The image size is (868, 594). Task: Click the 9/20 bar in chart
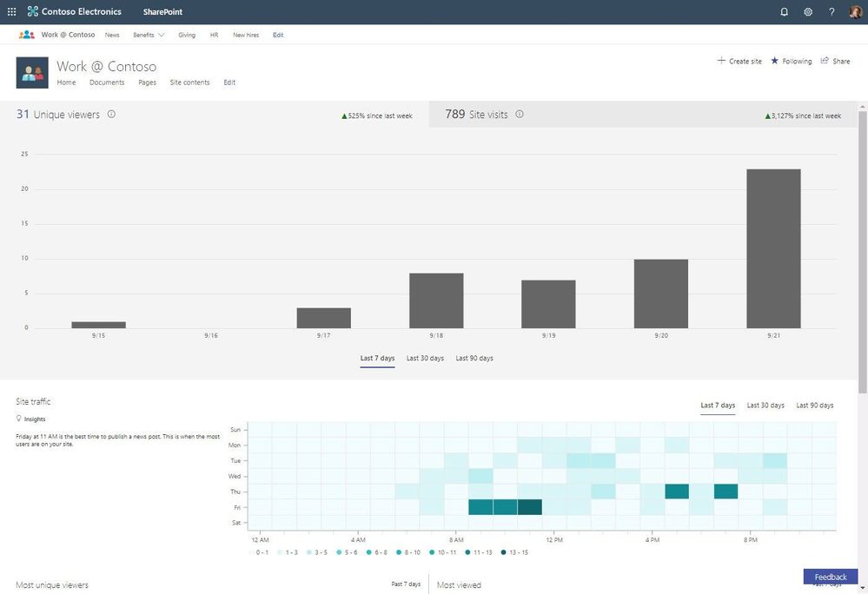click(661, 294)
